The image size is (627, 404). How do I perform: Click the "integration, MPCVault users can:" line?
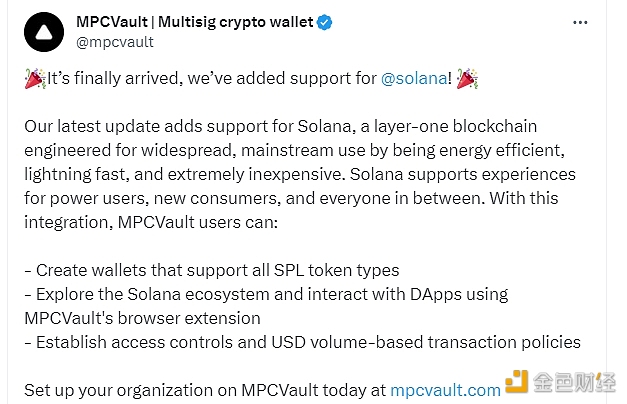151,222
